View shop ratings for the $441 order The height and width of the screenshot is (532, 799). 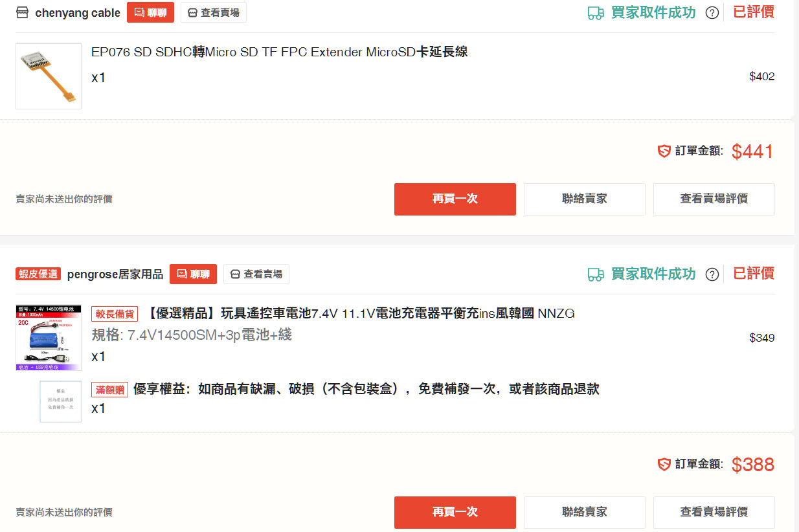click(x=714, y=199)
